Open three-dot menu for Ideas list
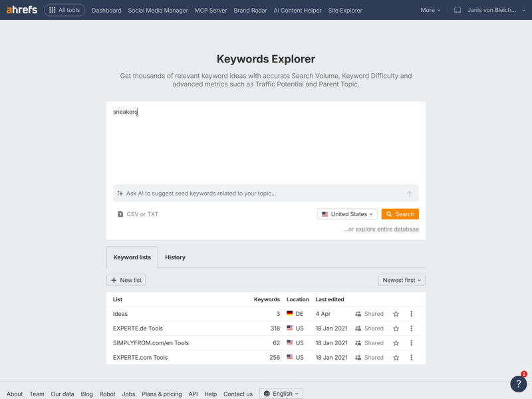 411,314
